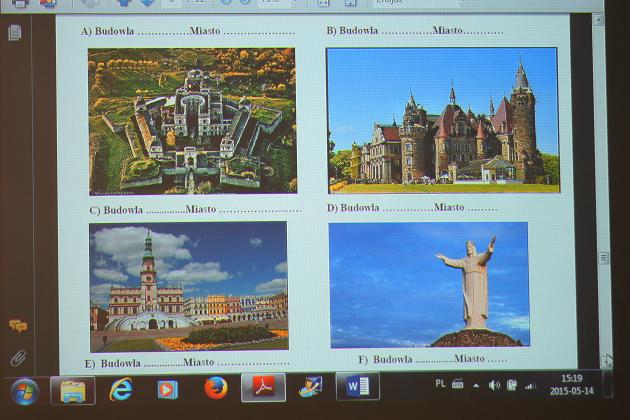Click the Windows Start button
630x420 pixels.
(24, 389)
